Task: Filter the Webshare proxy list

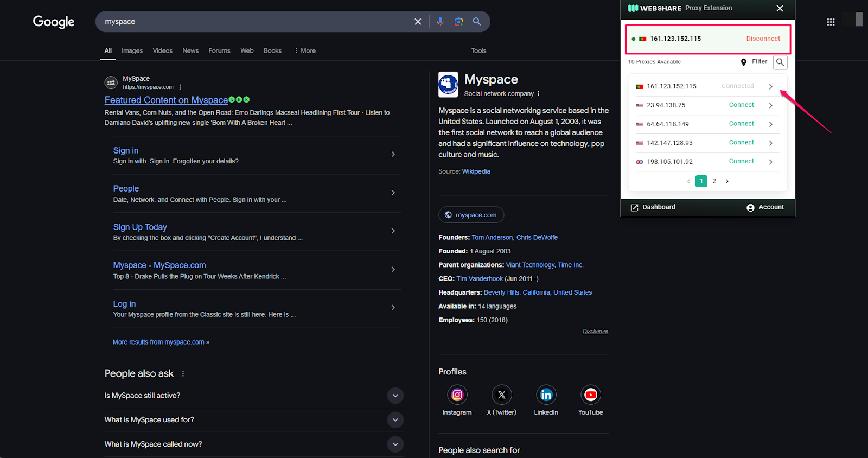Action: tap(754, 62)
